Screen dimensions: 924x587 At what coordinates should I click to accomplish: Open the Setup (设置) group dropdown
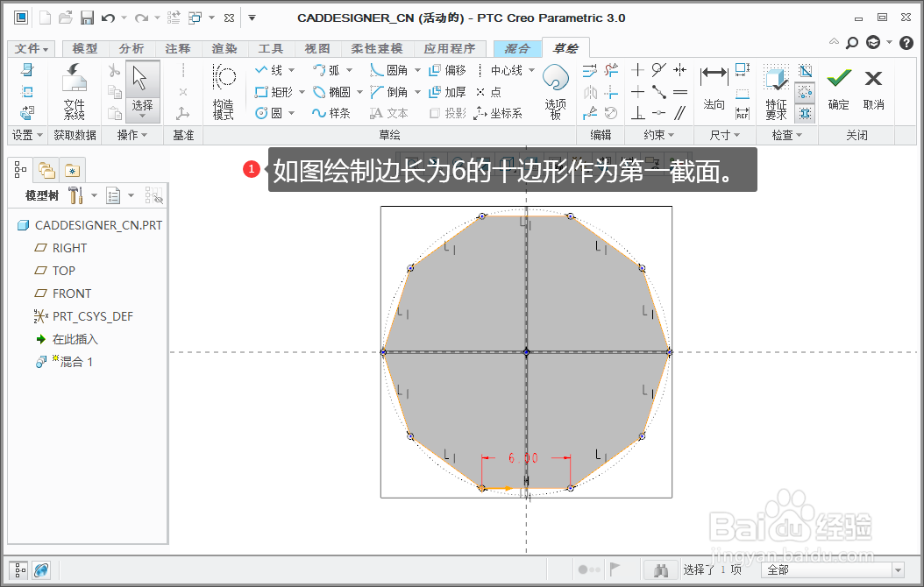click(27, 136)
